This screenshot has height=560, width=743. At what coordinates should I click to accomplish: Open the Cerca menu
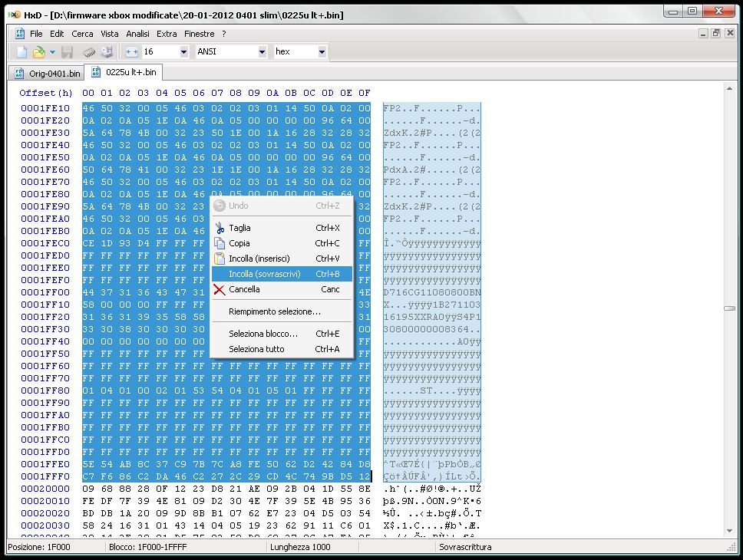[x=82, y=34]
